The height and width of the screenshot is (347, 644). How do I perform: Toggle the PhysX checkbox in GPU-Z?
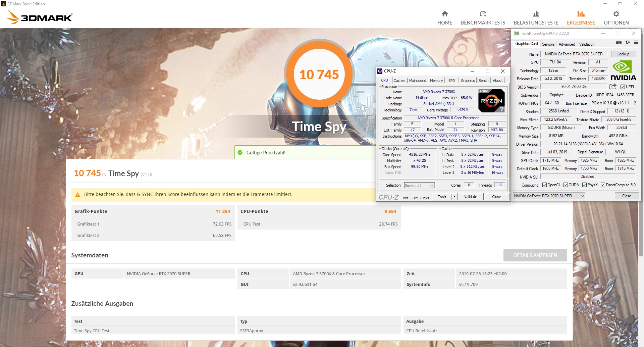584,185
